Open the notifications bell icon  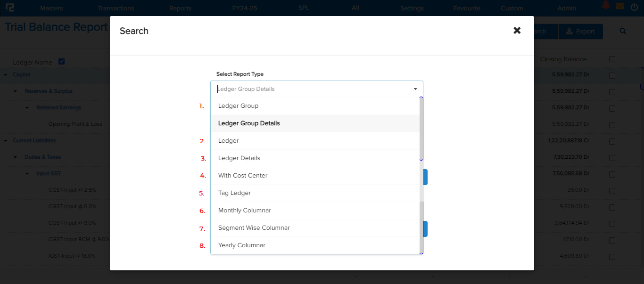click(605, 6)
